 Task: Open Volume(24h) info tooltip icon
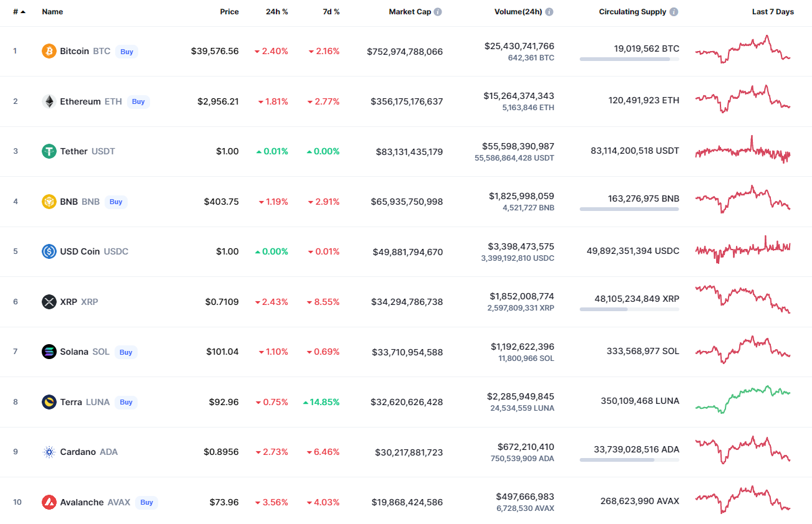click(x=549, y=12)
